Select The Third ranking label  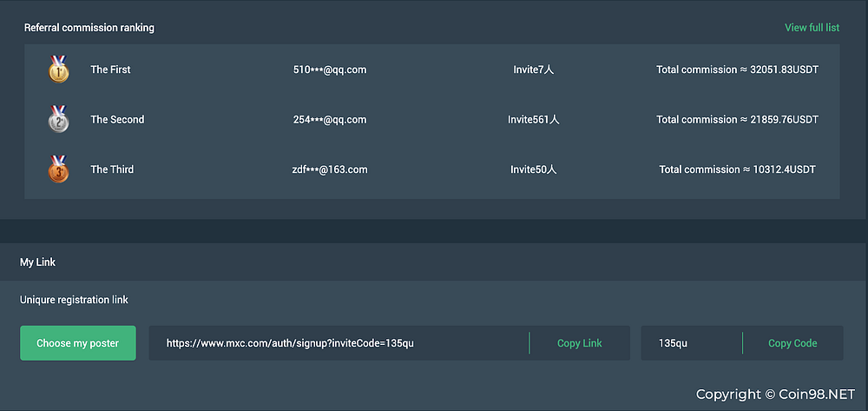pyautogui.click(x=112, y=169)
